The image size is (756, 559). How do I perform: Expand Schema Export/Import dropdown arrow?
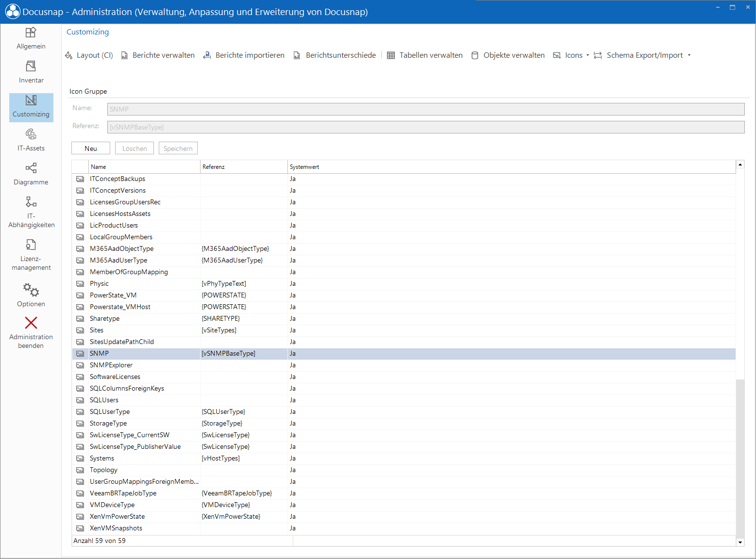pos(689,55)
